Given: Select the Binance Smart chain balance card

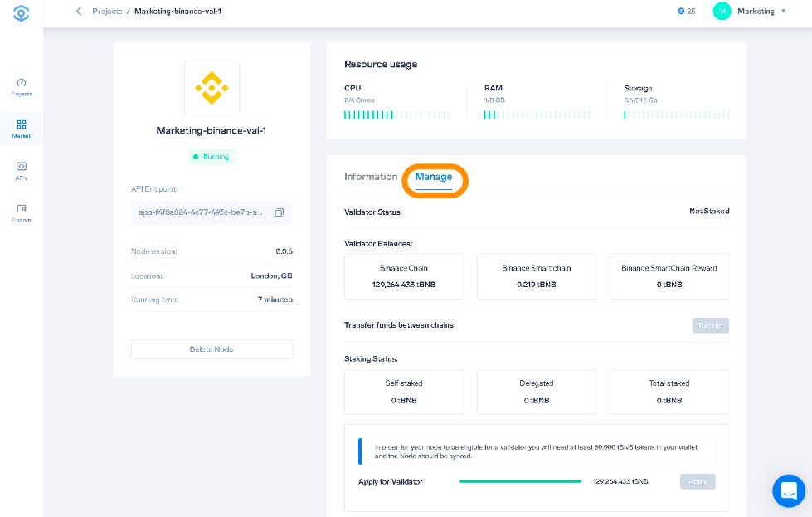Looking at the screenshot, I should pos(537,276).
